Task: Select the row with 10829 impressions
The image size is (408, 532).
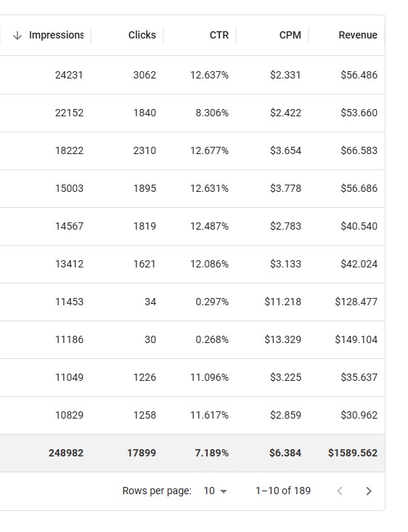Action: point(192,415)
